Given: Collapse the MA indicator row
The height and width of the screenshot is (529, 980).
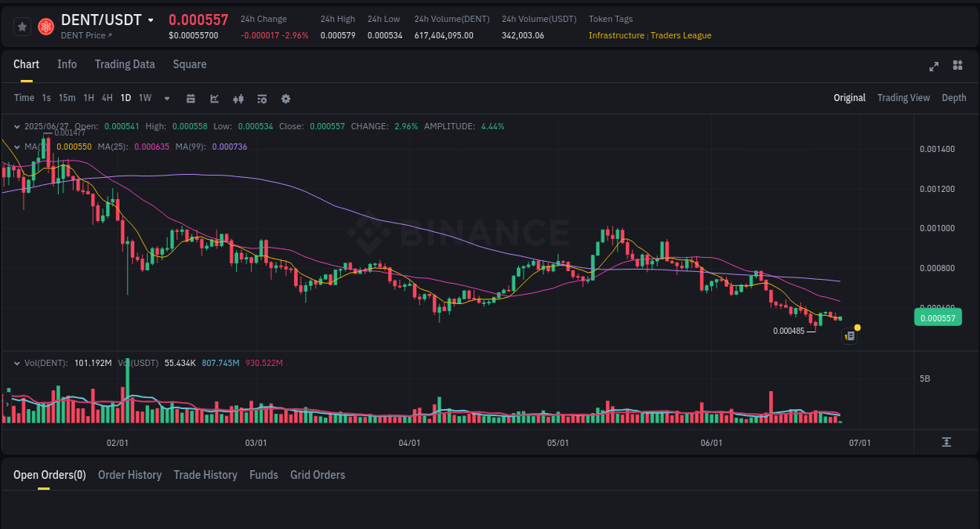Looking at the screenshot, I should click(x=16, y=147).
